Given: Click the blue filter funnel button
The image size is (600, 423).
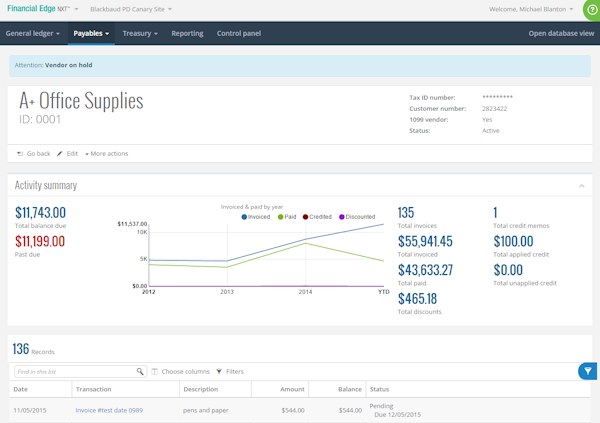Looking at the screenshot, I should (588, 371).
